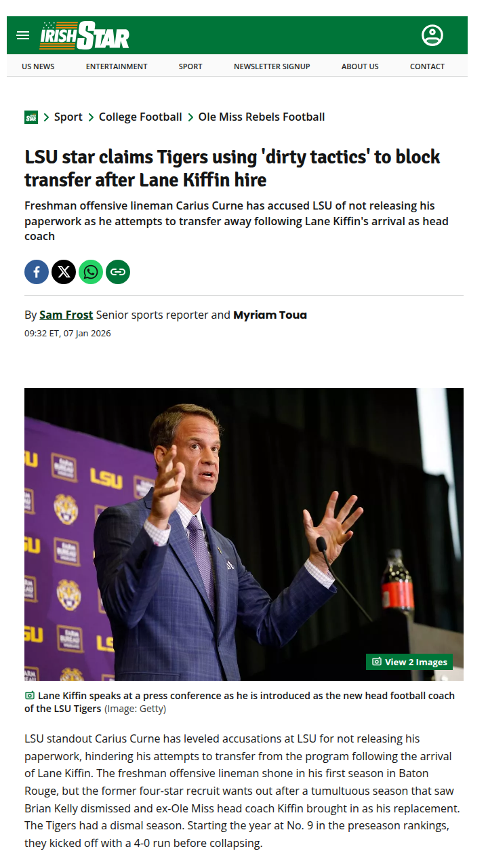Open Newsletter Signup page

(x=272, y=66)
